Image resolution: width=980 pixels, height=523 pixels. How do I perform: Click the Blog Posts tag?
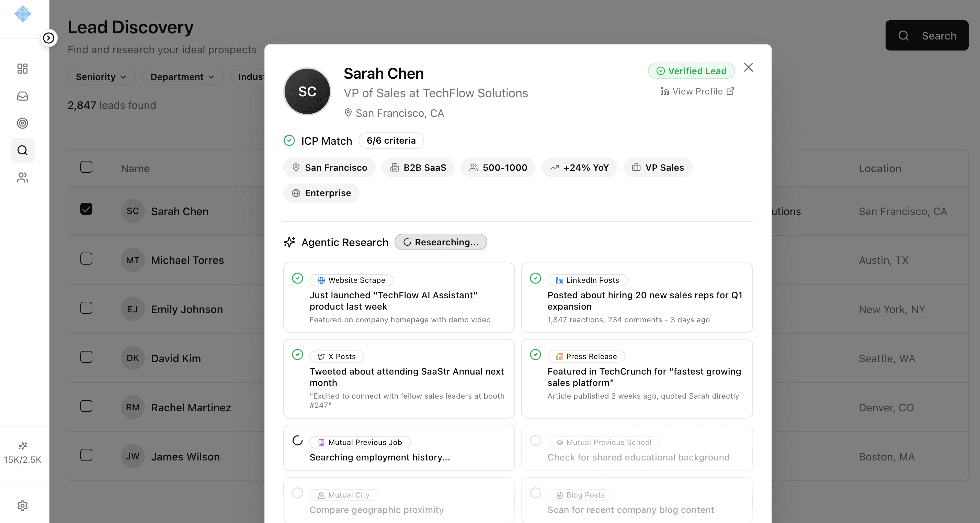(x=580, y=495)
